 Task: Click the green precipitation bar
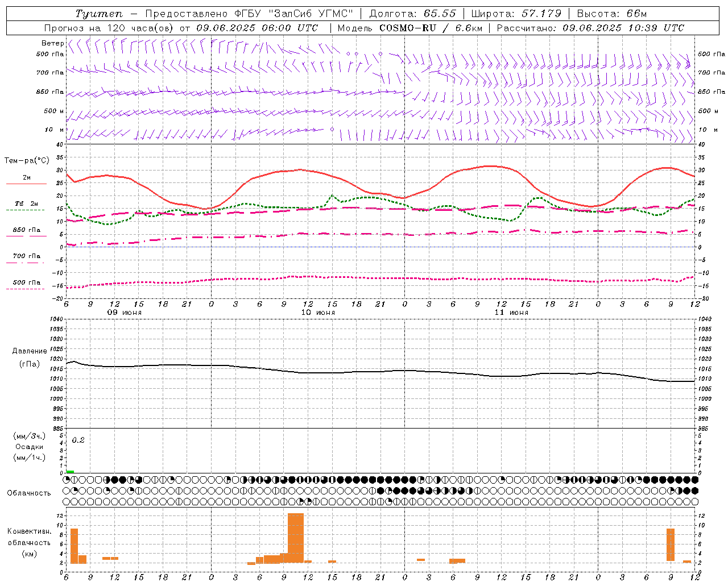[x=70, y=472]
